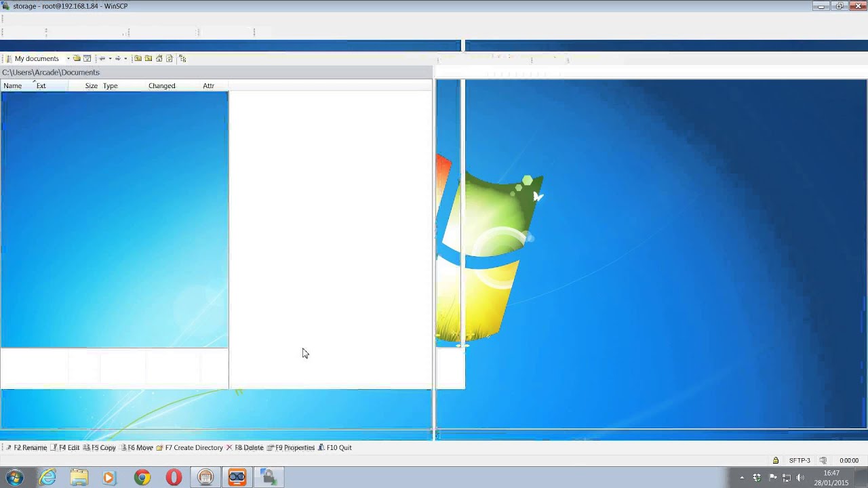Click the compression status icon in status bar
The height and width of the screenshot is (488, 868).
(823, 460)
